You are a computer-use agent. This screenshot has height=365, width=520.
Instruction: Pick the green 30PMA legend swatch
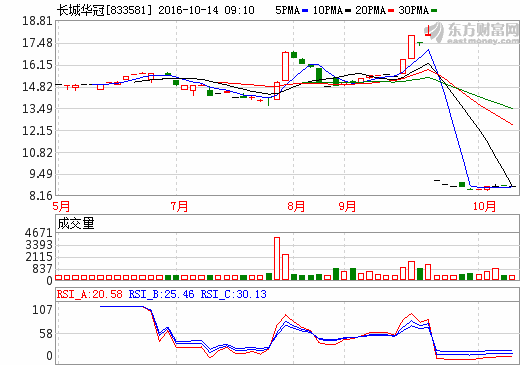point(434,11)
